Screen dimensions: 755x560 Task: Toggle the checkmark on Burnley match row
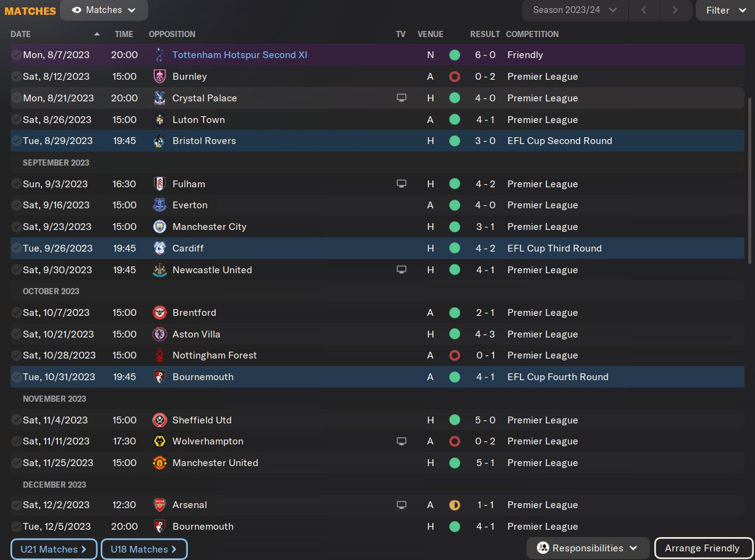tap(16, 77)
